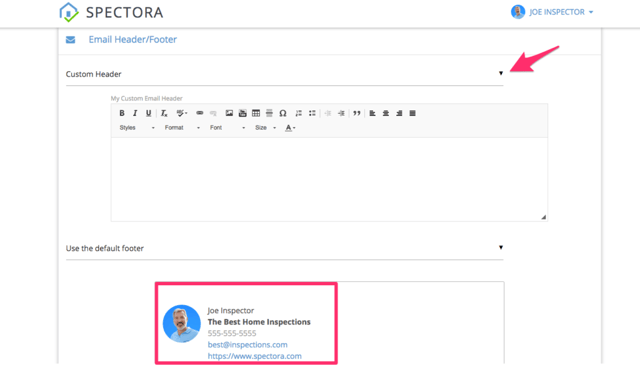Click inside the custom email header text area

tap(329, 179)
